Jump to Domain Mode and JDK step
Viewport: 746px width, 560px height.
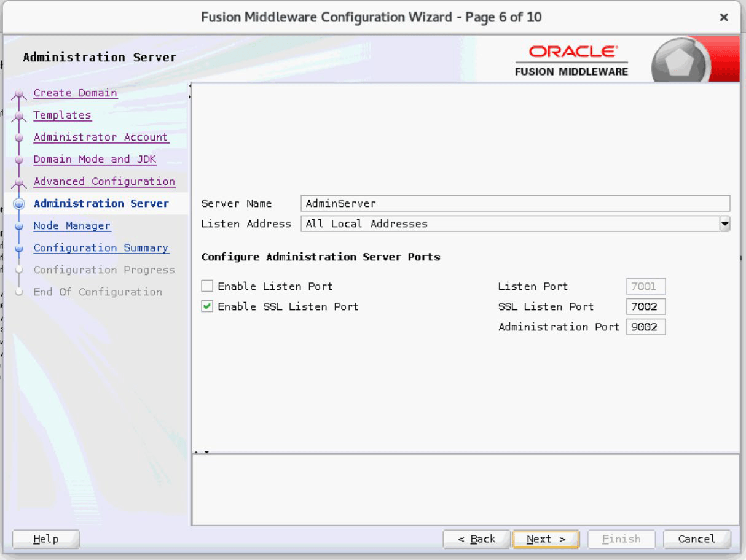coord(95,159)
